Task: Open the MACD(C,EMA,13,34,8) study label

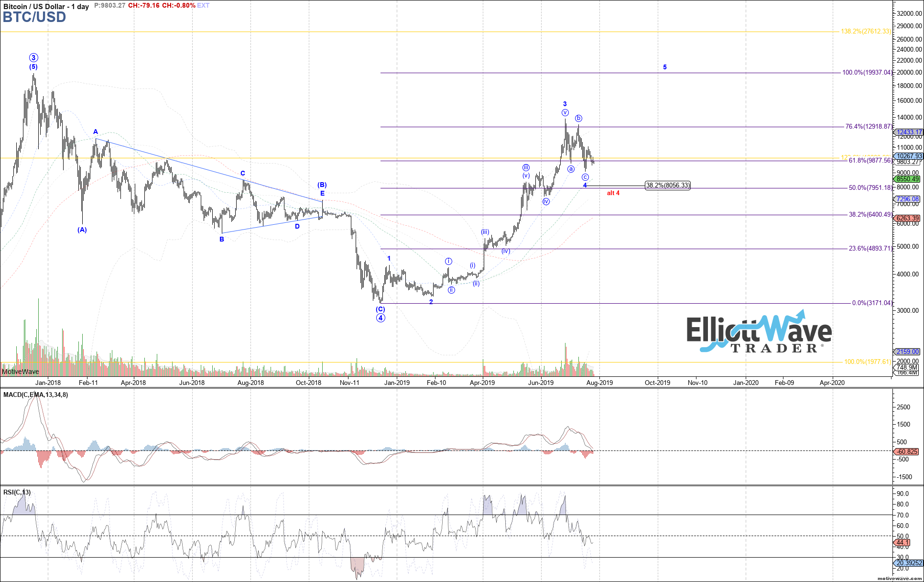Action: pos(36,395)
